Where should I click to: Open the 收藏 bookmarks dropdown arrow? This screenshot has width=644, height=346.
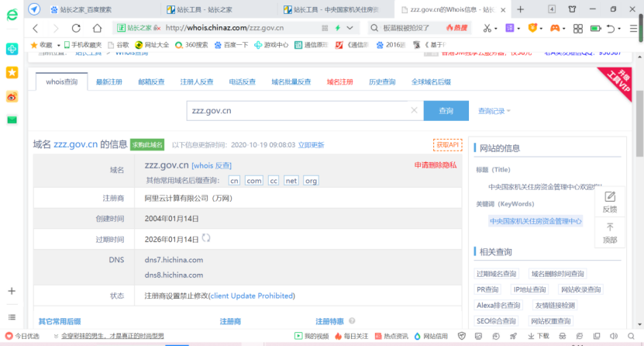[x=58, y=45]
